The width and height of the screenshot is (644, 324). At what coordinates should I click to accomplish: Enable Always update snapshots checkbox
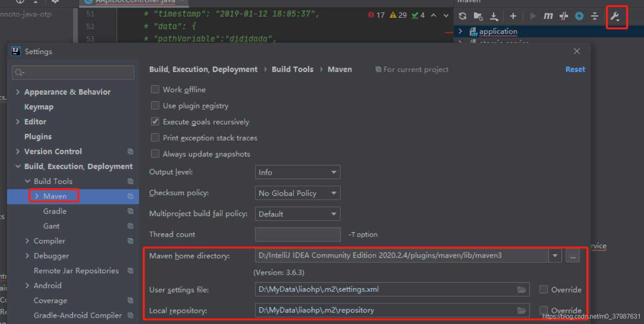click(155, 154)
